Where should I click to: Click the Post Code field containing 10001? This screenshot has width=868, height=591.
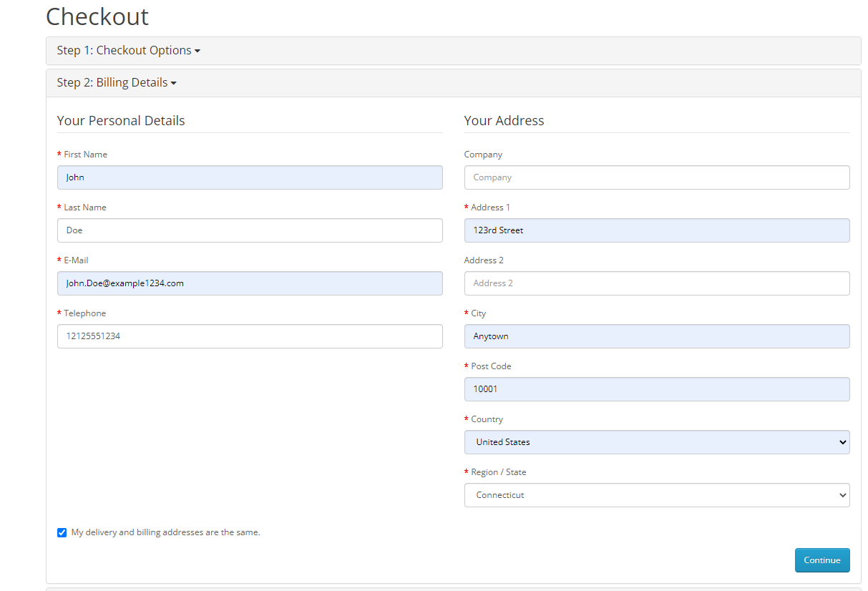[656, 389]
